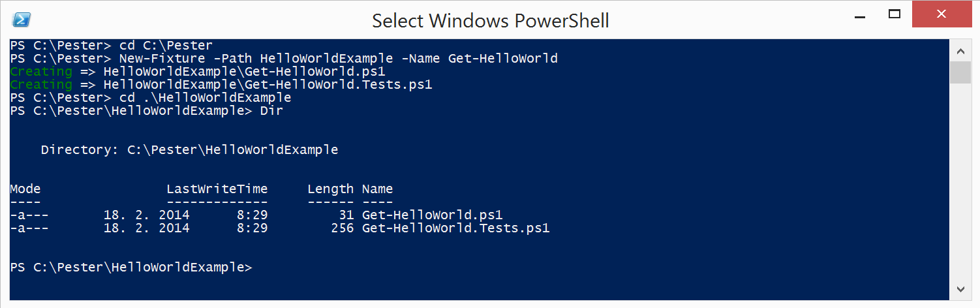Click the Mode column header

(25, 189)
